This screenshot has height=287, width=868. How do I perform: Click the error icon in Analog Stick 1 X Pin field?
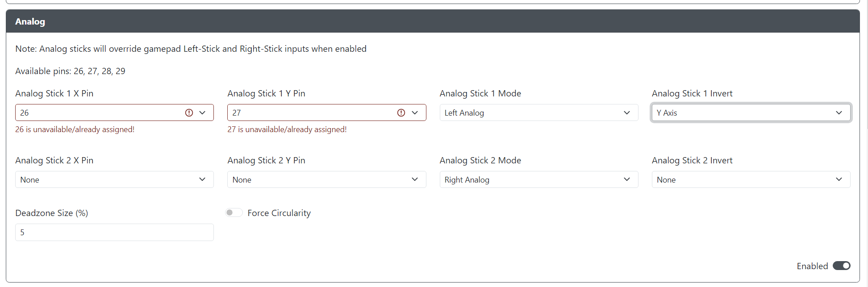click(189, 112)
